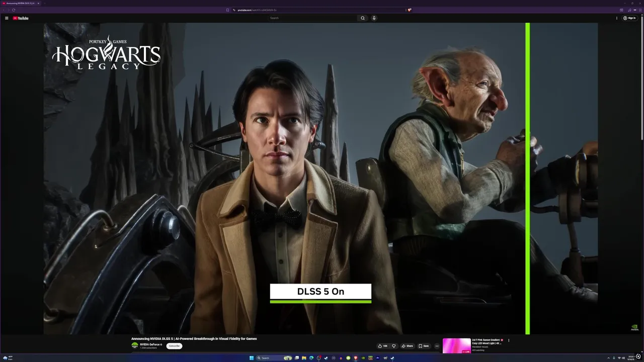Open the weather widget in the taskbar
The width and height of the screenshot is (644, 362).
click(8, 358)
